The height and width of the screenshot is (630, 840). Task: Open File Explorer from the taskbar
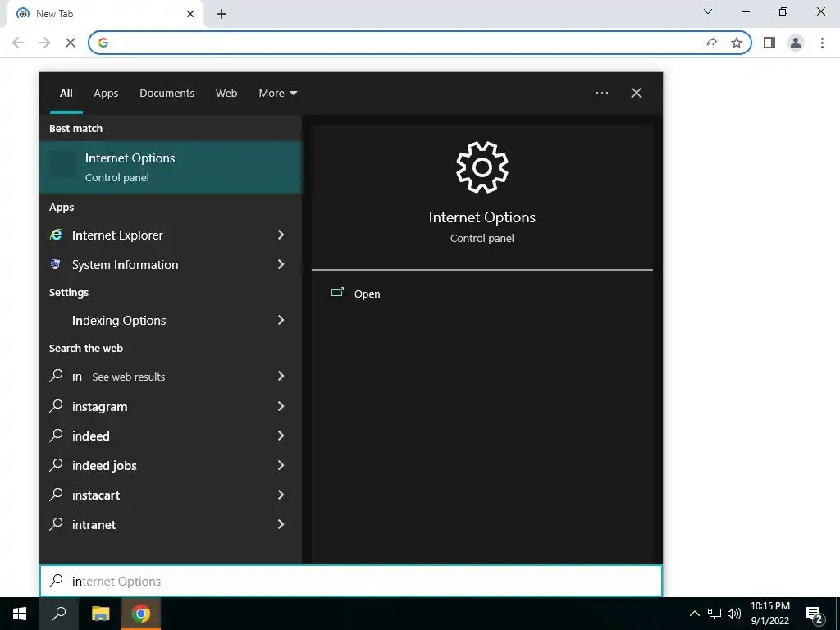[x=100, y=614]
